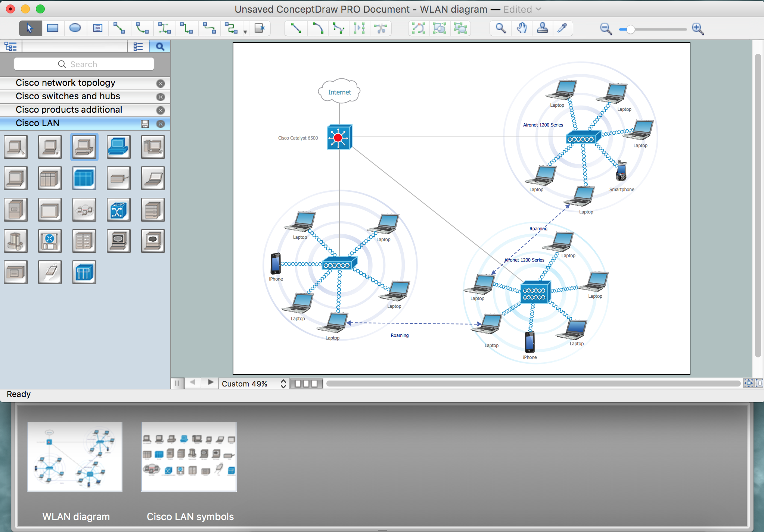Click the page layout view toggle

click(x=306, y=384)
